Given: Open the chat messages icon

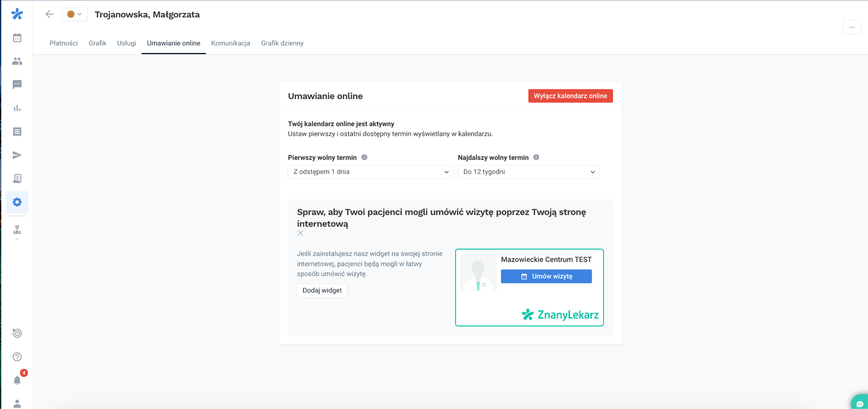Looking at the screenshot, I should (17, 84).
